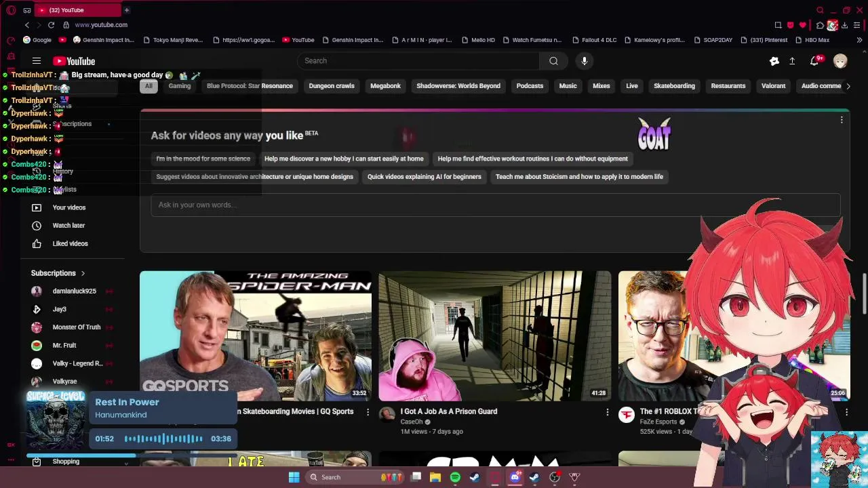Click 'Teach me about Stoicism' suggestion
Screen dimensions: 868x488
pyautogui.click(x=579, y=177)
